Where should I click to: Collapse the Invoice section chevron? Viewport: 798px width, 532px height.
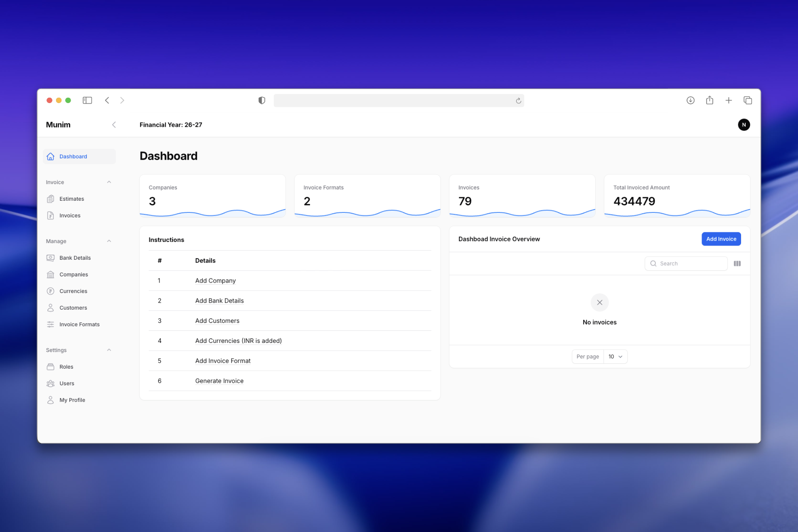[109, 182]
